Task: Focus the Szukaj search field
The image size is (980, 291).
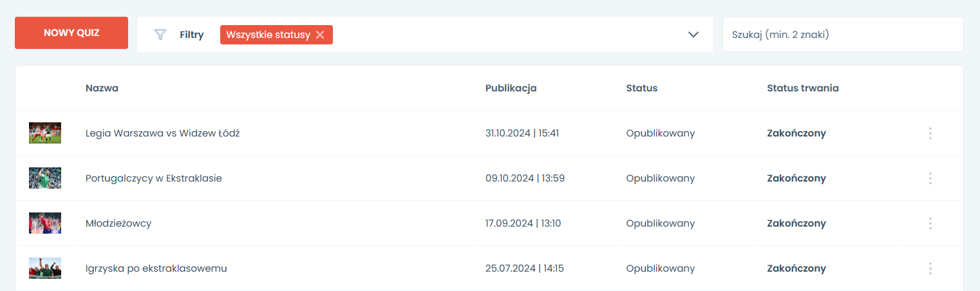Action: pyautogui.click(x=842, y=35)
